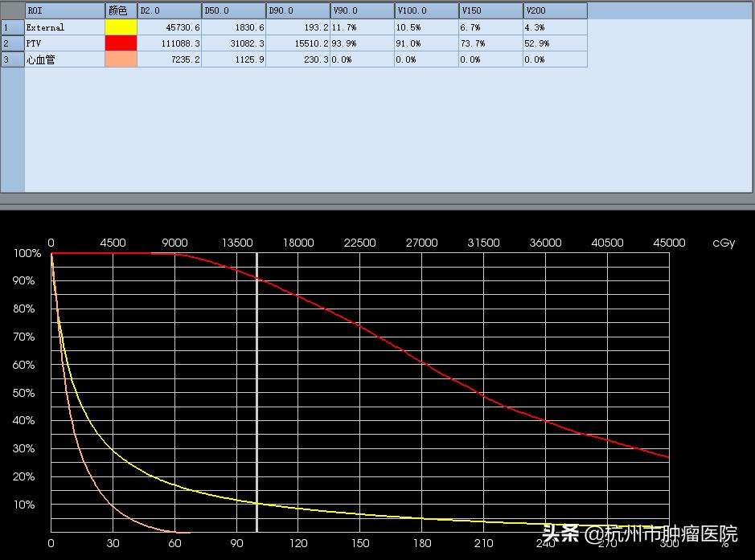Click the 颜色 column header
This screenshot has width=755, height=560.
click(x=121, y=11)
